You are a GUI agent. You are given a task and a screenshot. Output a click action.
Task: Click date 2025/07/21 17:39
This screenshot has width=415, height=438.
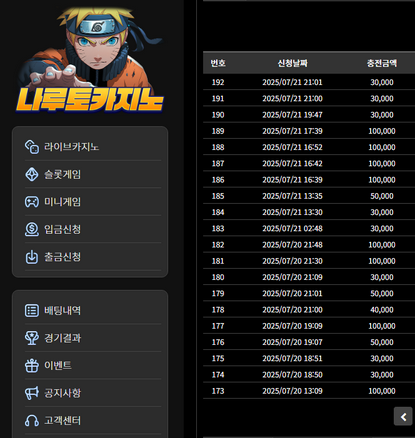tap(292, 131)
